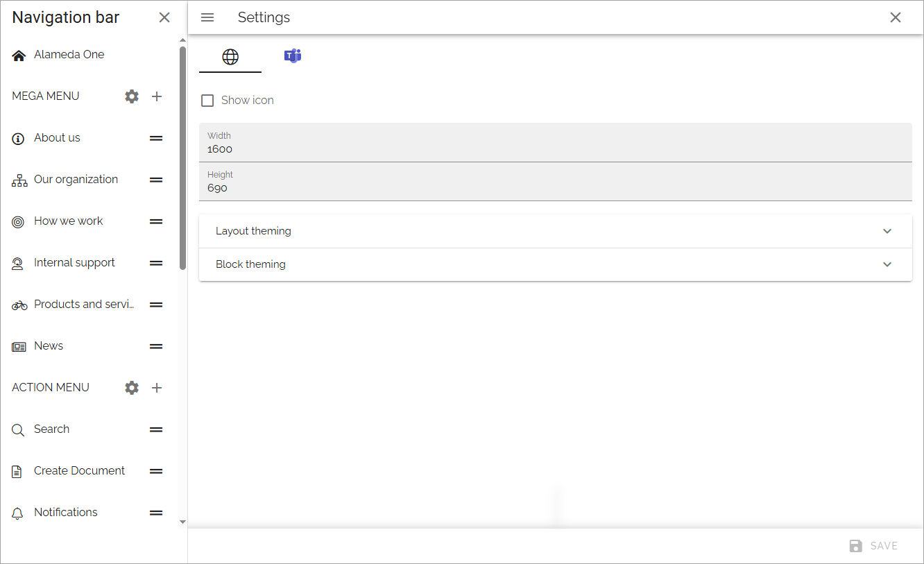Click the Our organization hierarchy icon
The image size is (924, 564).
click(x=19, y=181)
